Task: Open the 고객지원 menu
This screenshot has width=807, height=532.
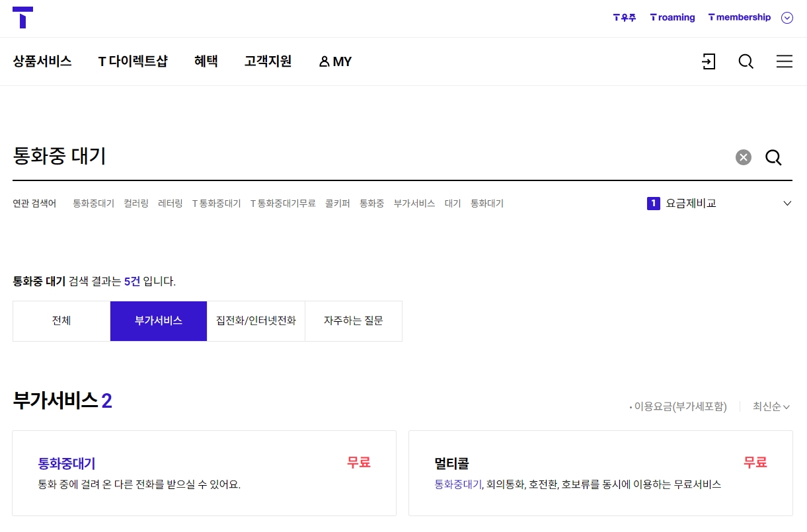Action: (268, 61)
